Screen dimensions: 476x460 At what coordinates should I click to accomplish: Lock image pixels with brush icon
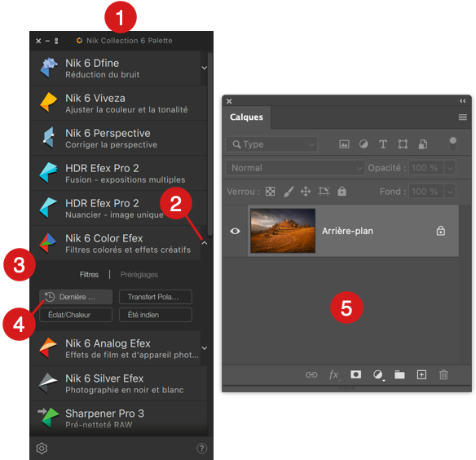tap(289, 192)
